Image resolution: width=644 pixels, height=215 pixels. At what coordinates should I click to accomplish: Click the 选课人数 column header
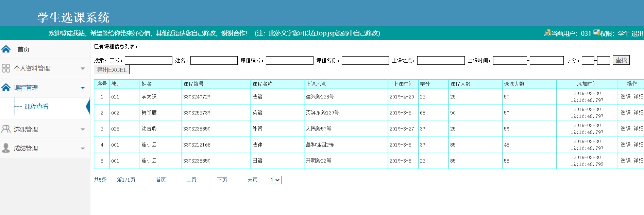[514, 84]
